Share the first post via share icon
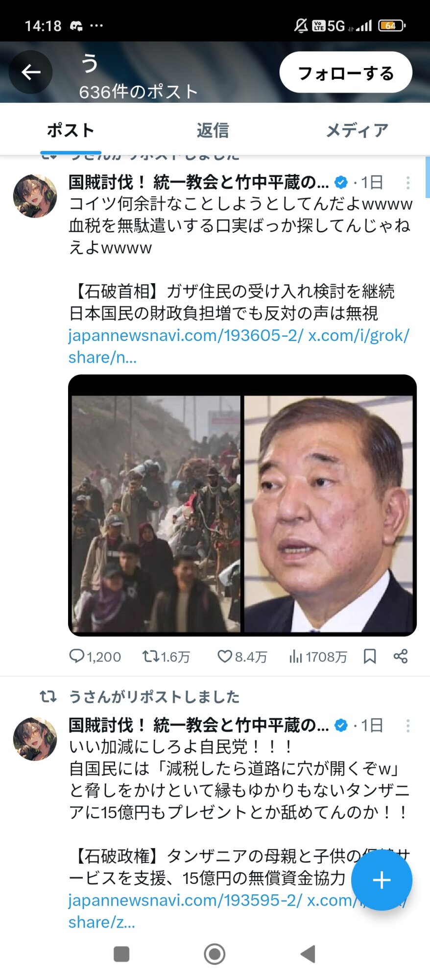 click(401, 656)
